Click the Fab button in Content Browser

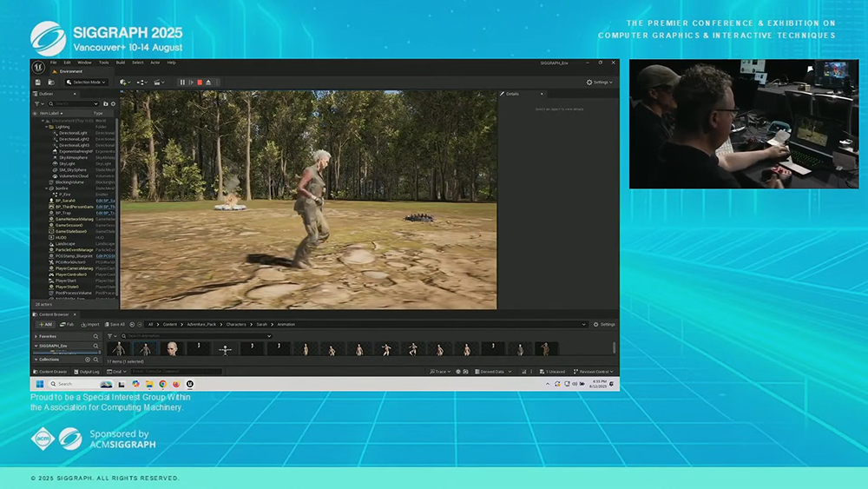pos(67,325)
